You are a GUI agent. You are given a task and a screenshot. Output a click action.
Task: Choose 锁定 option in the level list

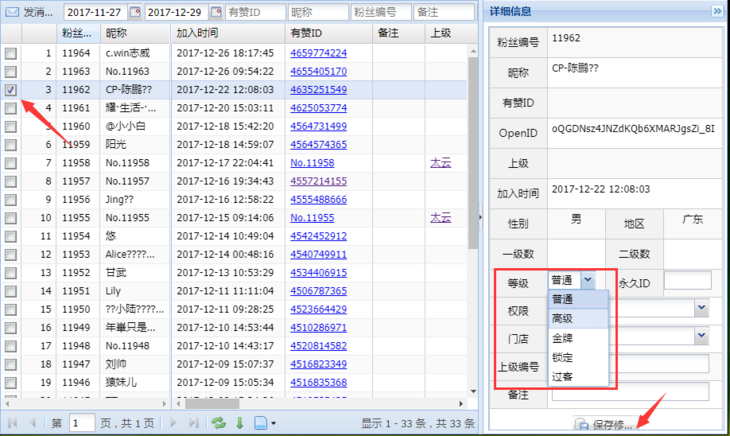(x=562, y=357)
